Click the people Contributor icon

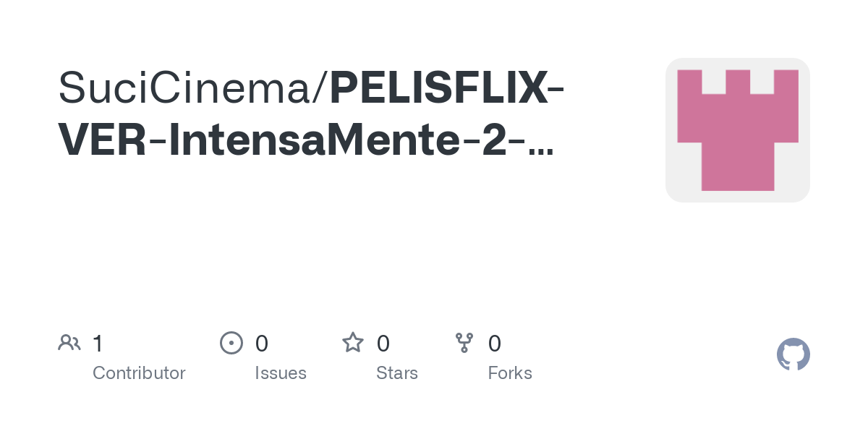(69, 343)
